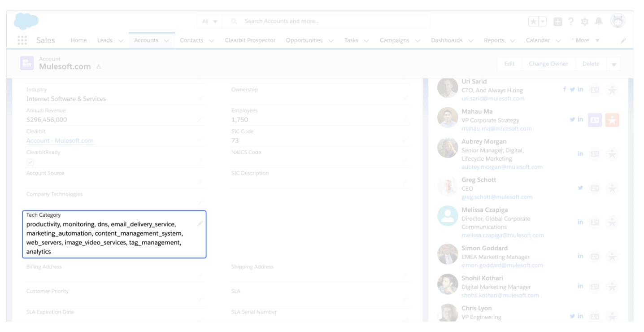Open more actions dropdown next to Delete
This screenshot has width=644, height=332.
click(614, 64)
